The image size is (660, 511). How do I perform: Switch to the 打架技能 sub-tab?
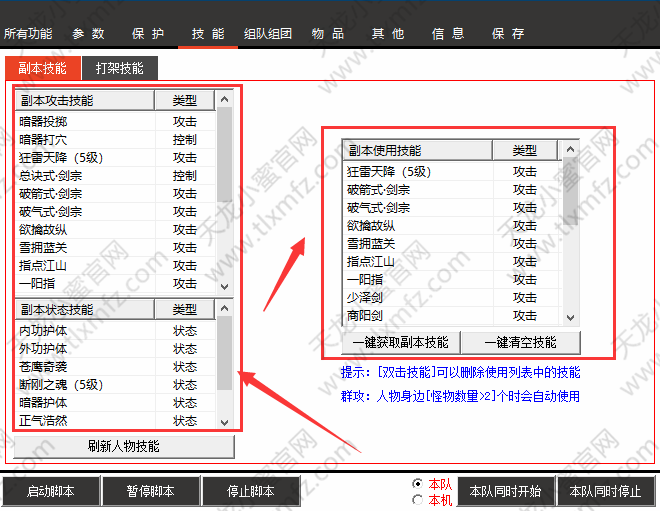(x=120, y=68)
